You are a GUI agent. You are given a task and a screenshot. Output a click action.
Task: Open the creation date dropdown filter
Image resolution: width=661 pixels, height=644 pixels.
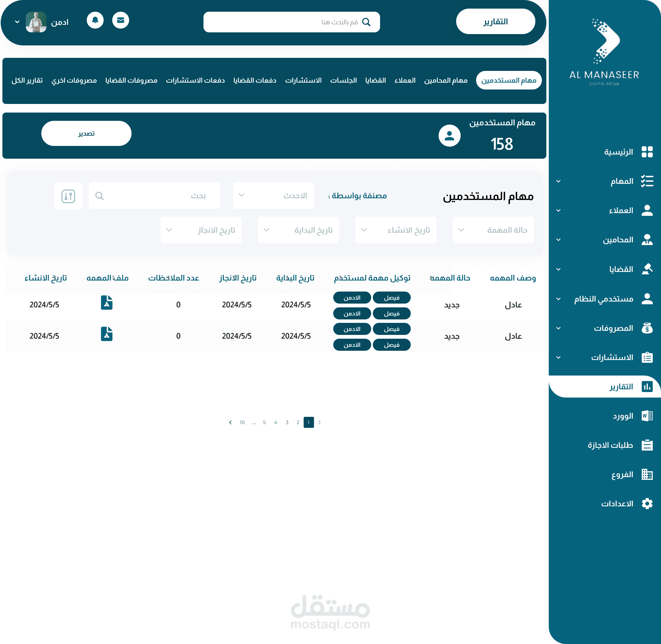[x=396, y=230]
